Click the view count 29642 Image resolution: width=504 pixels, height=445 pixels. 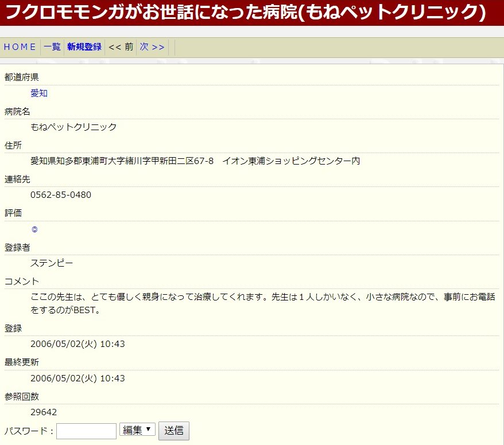44,412
